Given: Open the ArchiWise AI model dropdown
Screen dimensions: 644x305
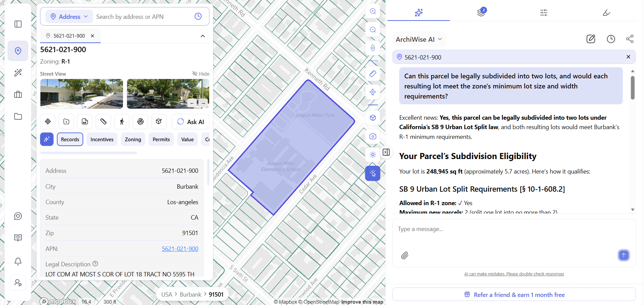Looking at the screenshot, I should pyautogui.click(x=419, y=39).
